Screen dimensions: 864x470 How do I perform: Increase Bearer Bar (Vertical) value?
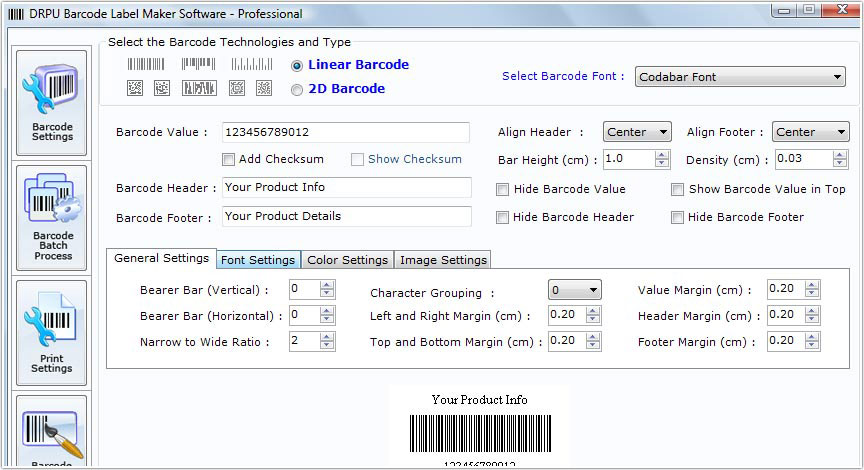pos(327,285)
